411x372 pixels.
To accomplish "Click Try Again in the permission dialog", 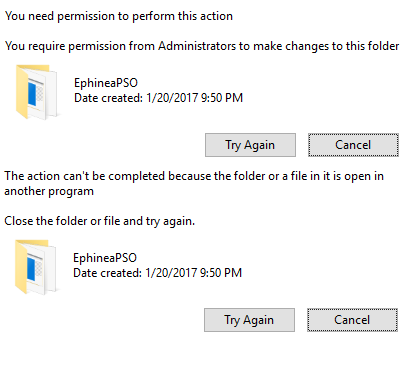I will coord(250,145).
